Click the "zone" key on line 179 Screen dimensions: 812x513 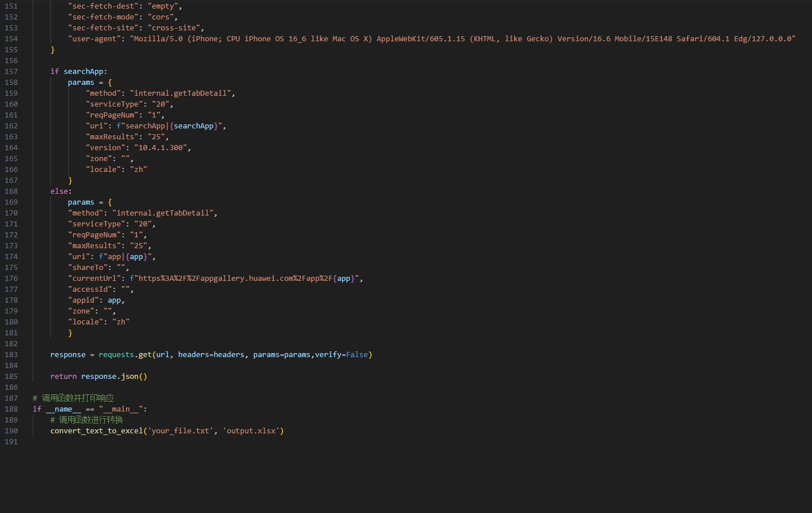click(81, 311)
